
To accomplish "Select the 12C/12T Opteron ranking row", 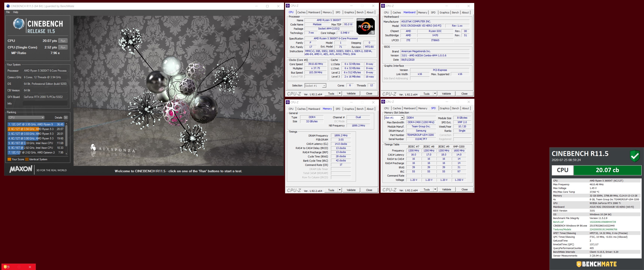I will click(x=36, y=153).
